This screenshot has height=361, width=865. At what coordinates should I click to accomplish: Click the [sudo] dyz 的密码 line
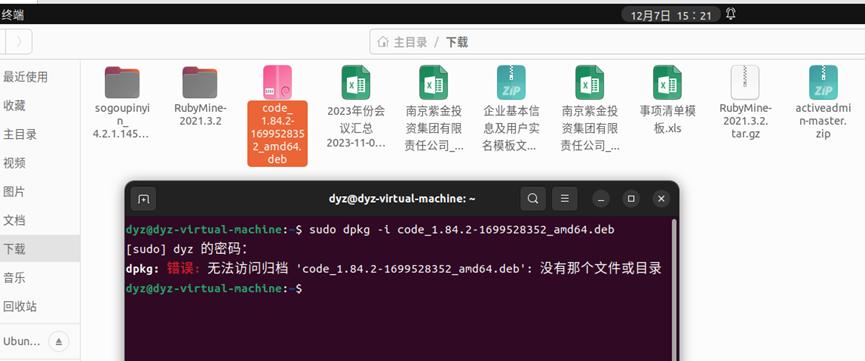click(x=187, y=248)
